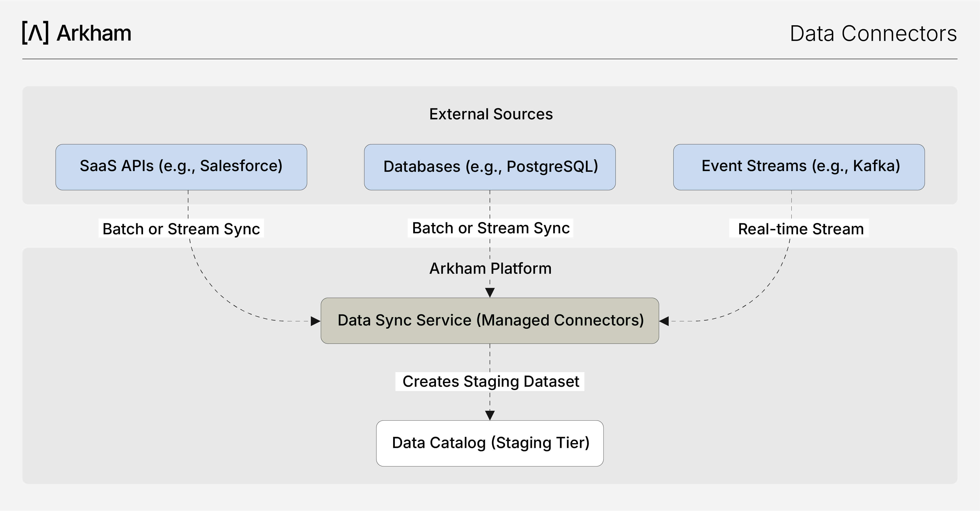Click the Creates Staging Dataset edge label
The height and width of the screenshot is (511, 980).
pyautogui.click(x=490, y=381)
